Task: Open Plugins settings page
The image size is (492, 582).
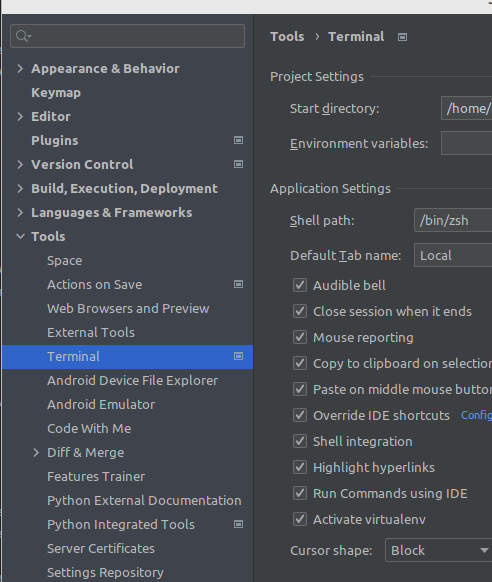Action: [55, 140]
